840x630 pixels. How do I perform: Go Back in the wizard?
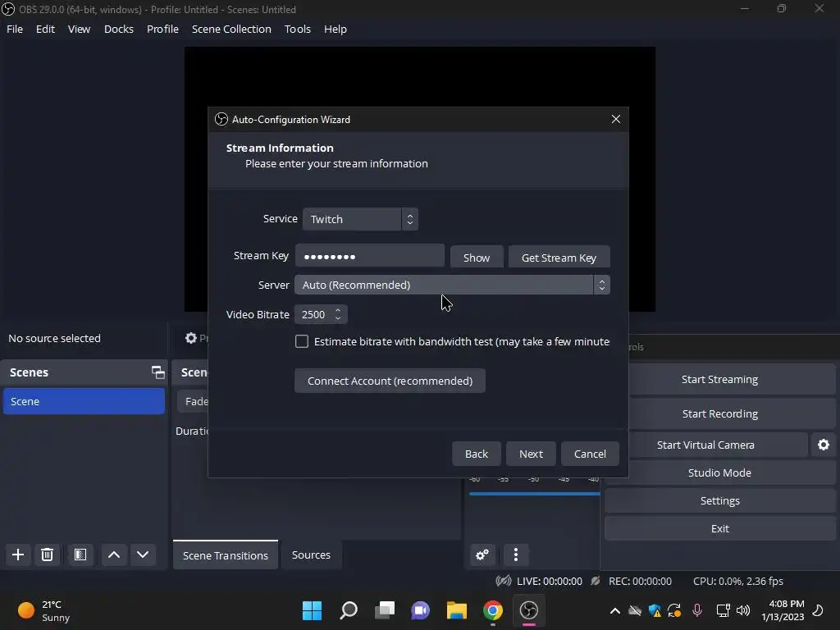coord(477,454)
